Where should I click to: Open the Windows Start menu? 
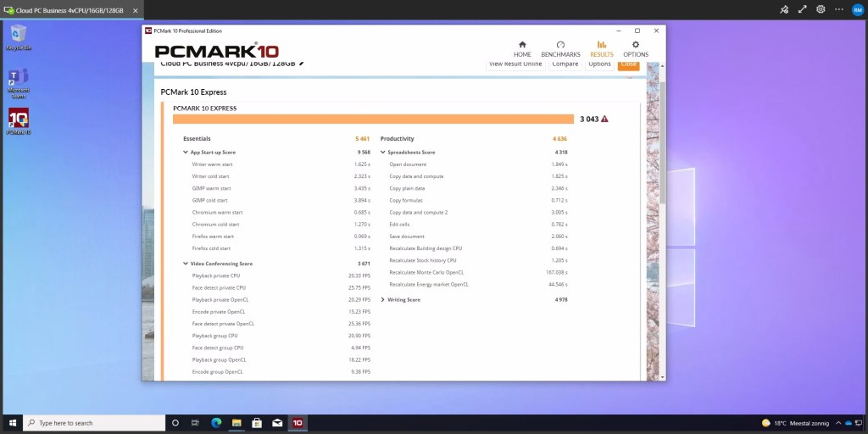click(12, 423)
